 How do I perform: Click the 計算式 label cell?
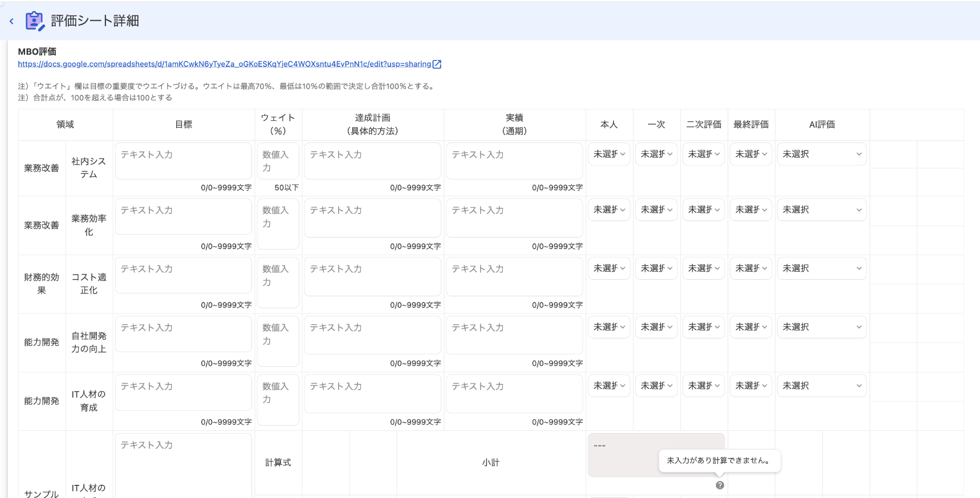pos(278,463)
